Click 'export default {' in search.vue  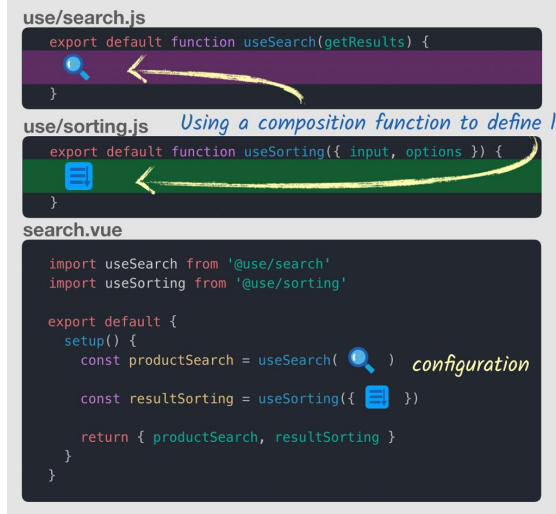pyautogui.click(x=112, y=322)
